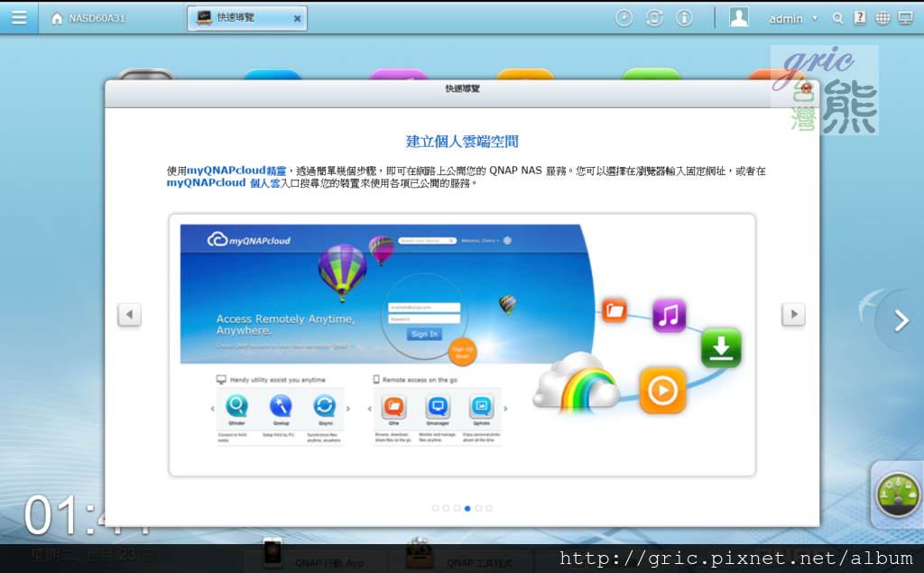This screenshot has width=924, height=573.
Task: Open background tasks clock icon
Action: click(x=624, y=18)
